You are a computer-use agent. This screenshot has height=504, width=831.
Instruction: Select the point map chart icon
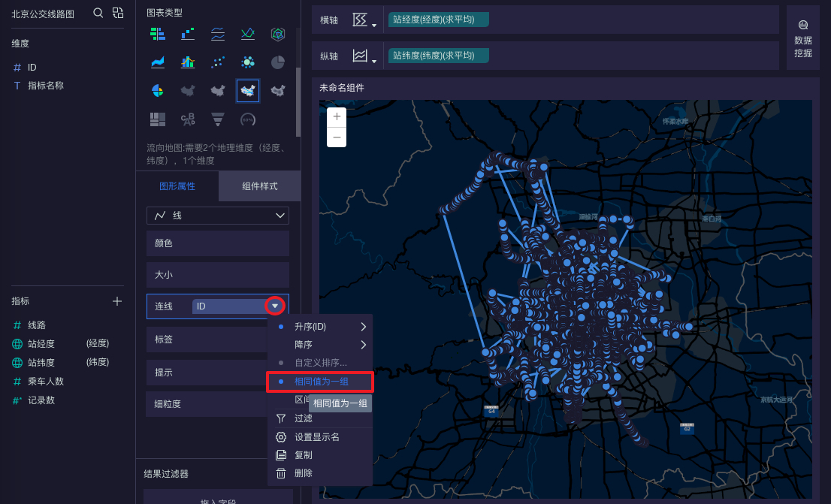(218, 91)
